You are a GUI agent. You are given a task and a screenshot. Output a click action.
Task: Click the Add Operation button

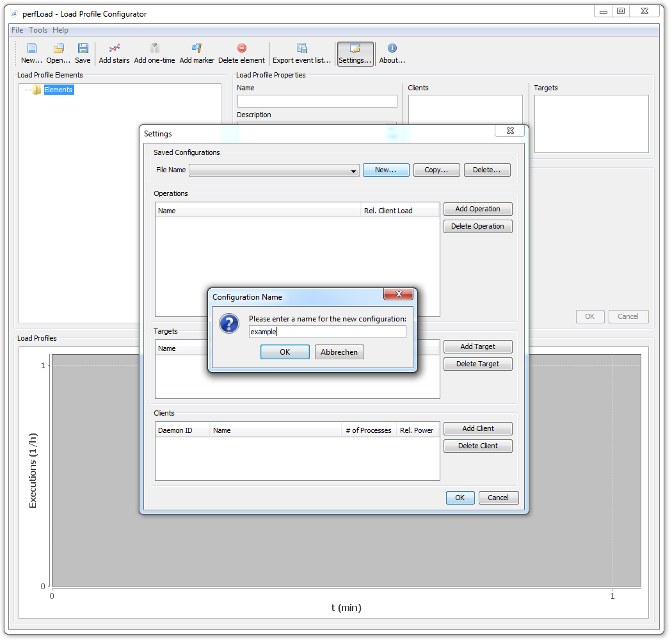pyautogui.click(x=477, y=209)
